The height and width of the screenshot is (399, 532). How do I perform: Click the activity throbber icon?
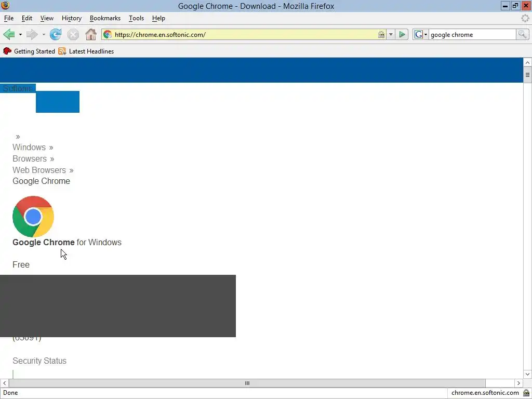coord(525,18)
